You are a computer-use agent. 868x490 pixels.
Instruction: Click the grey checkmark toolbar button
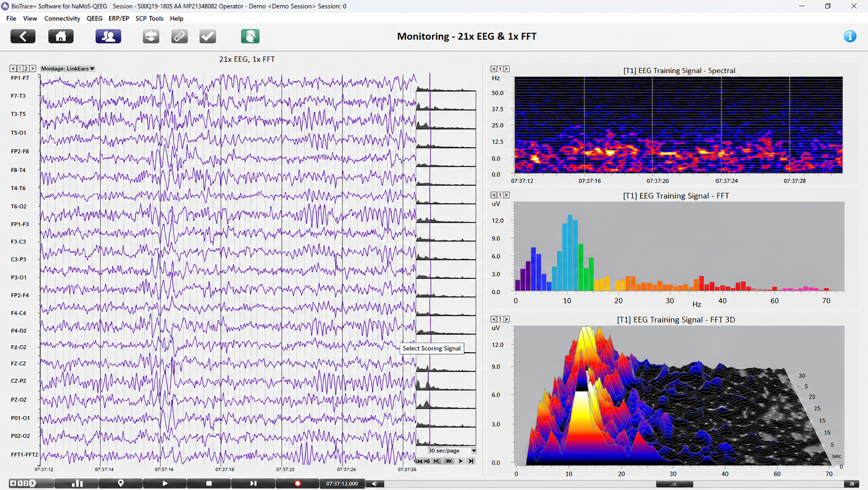click(207, 36)
